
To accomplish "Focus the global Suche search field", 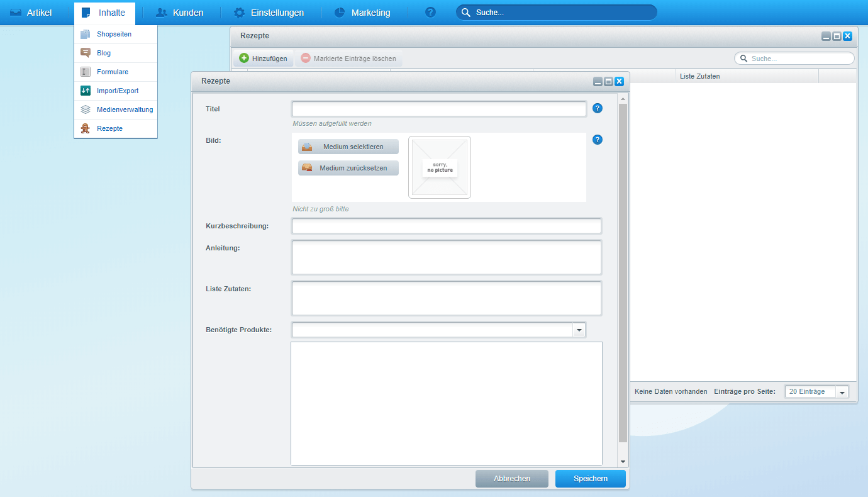I will (x=557, y=13).
